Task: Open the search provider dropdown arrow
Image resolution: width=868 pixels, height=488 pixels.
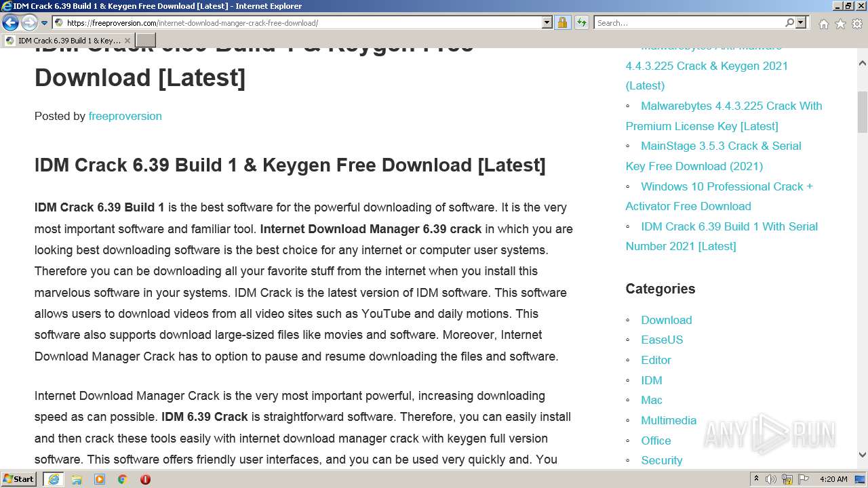Action: click(801, 23)
